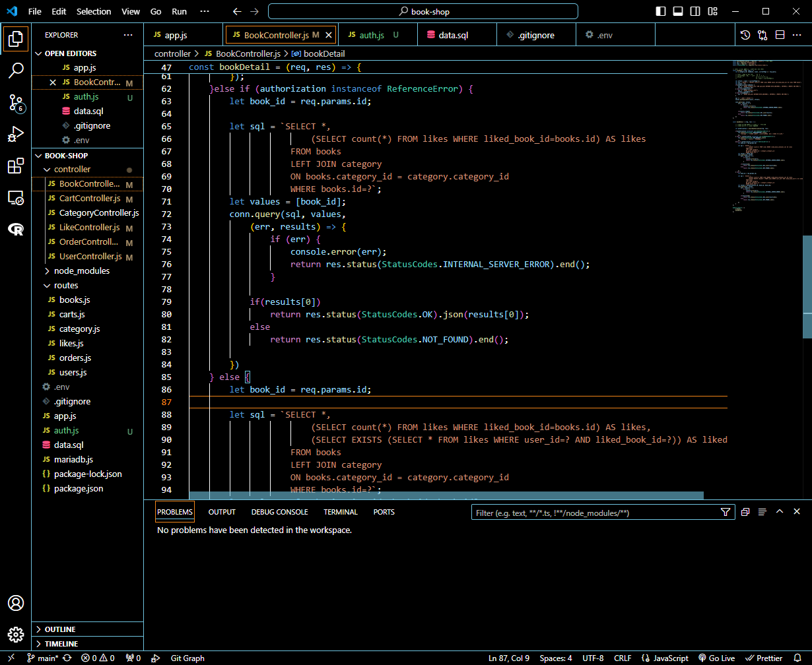
Task: Go forward using the title bar arrow
Action: (x=254, y=11)
